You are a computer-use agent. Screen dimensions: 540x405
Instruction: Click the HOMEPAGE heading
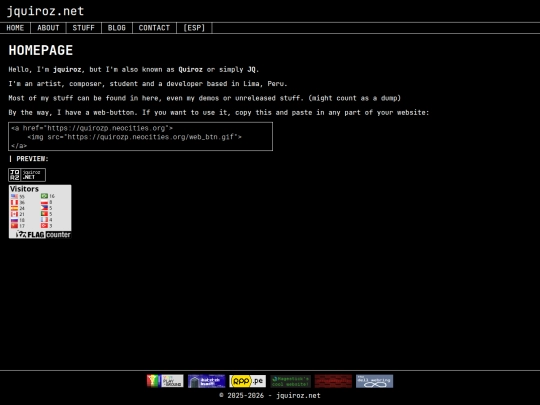(41, 51)
